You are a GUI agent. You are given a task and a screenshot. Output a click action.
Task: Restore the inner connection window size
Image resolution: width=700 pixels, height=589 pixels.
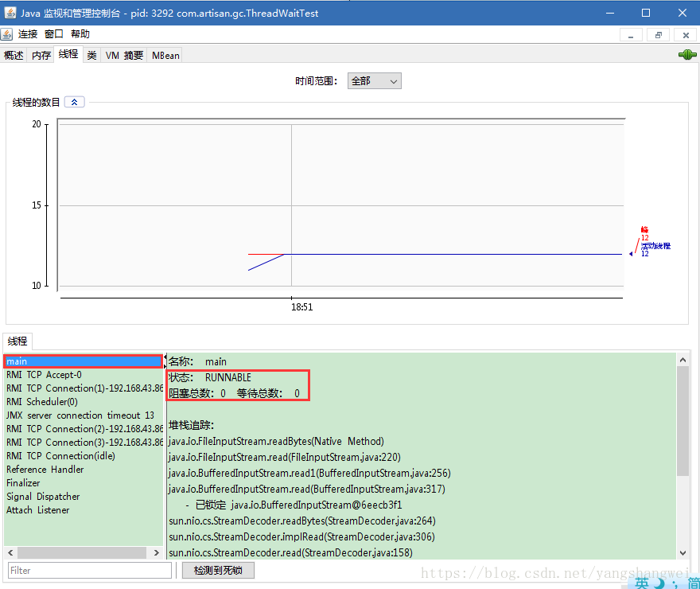658,35
